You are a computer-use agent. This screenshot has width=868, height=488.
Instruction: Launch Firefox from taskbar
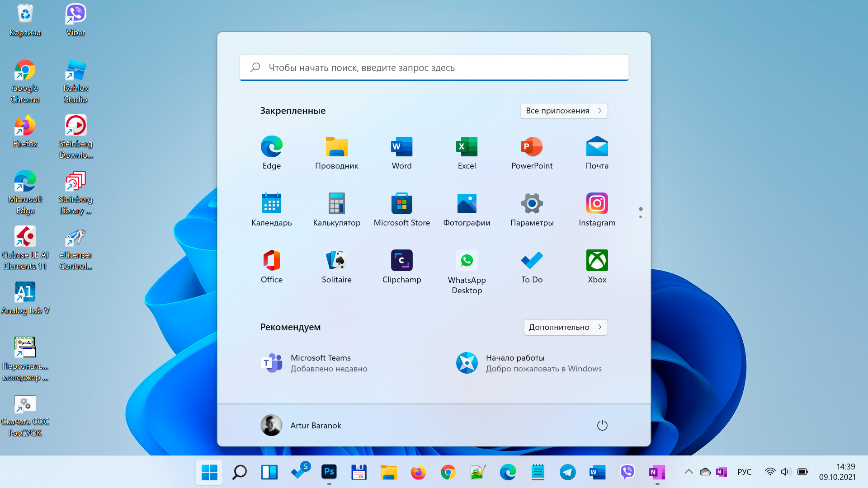(418, 472)
